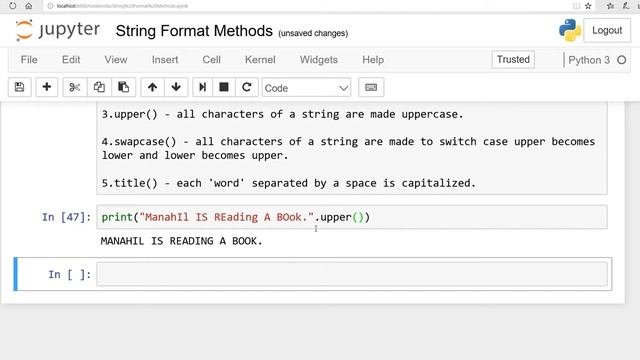The height and width of the screenshot is (360, 640).
Task: Insert cell below with plus icon
Action: coord(47,87)
